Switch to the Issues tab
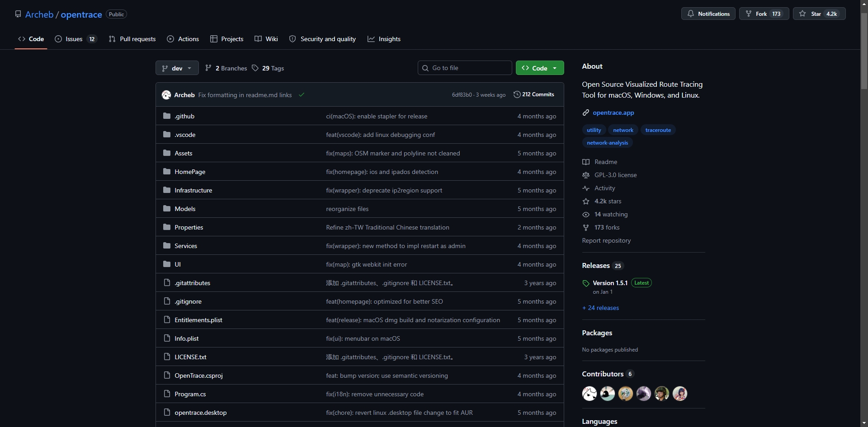Image resolution: width=868 pixels, height=427 pixels. click(x=76, y=39)
